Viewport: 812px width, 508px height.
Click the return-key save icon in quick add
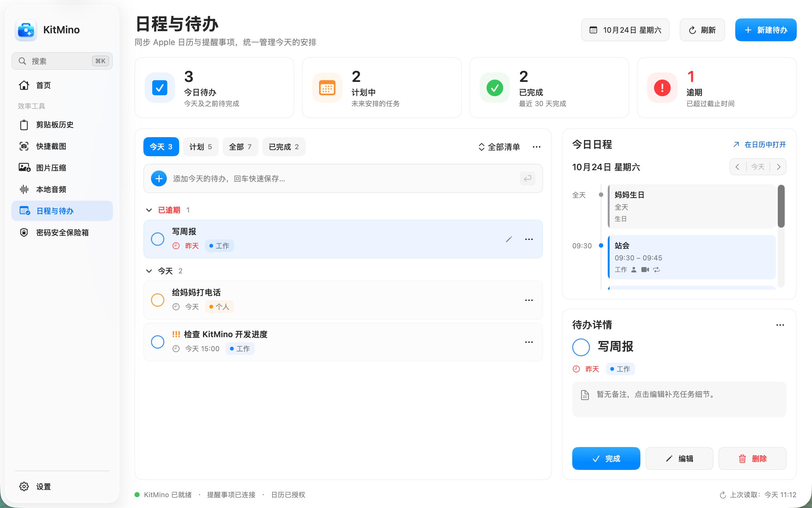coord(527,178)
